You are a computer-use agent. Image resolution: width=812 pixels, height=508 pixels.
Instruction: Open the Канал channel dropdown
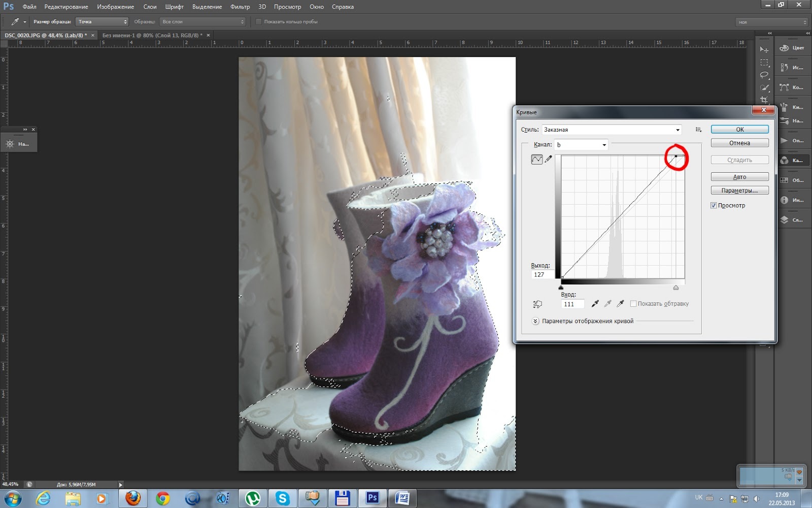(x=581, y=145)
